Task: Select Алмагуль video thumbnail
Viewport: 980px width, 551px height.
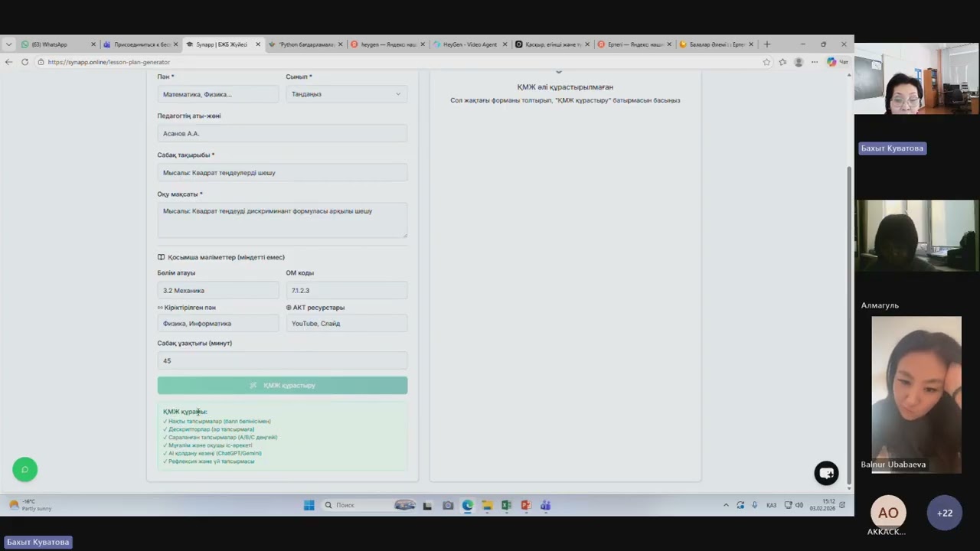Action: point(917,236)
